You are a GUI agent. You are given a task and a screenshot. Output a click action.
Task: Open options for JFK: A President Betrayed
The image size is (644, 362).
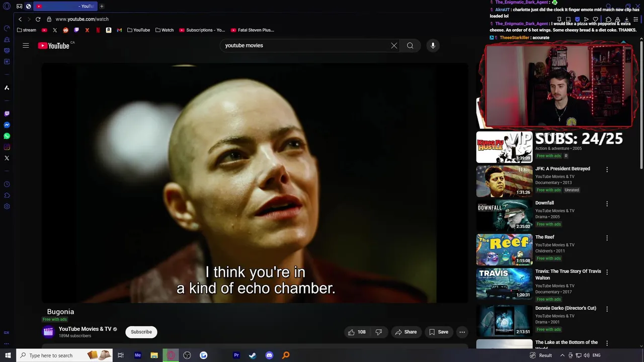[607, 169]
